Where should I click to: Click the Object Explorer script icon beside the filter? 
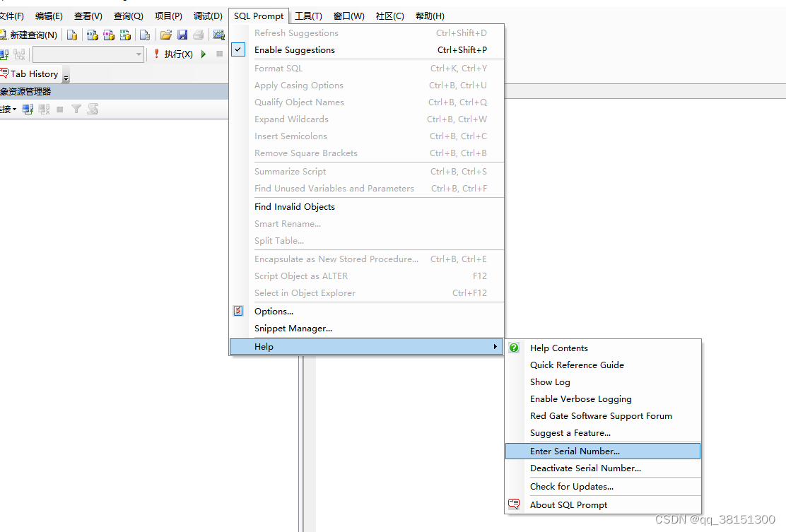pyautogui.click(x=93, y=110)
